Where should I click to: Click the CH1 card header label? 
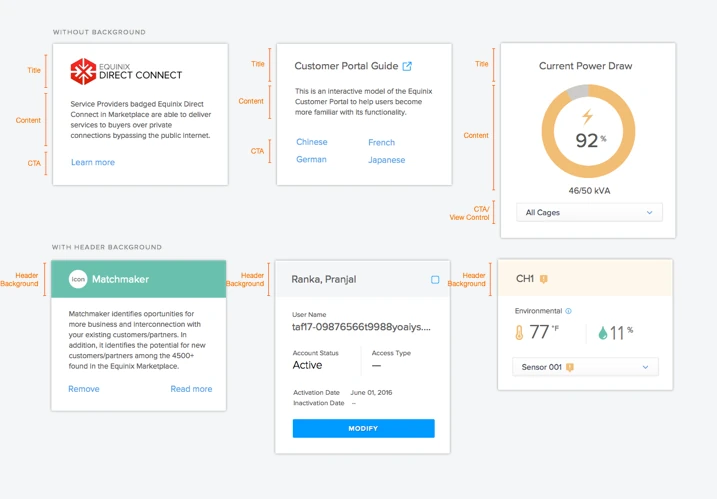(525, 279)
